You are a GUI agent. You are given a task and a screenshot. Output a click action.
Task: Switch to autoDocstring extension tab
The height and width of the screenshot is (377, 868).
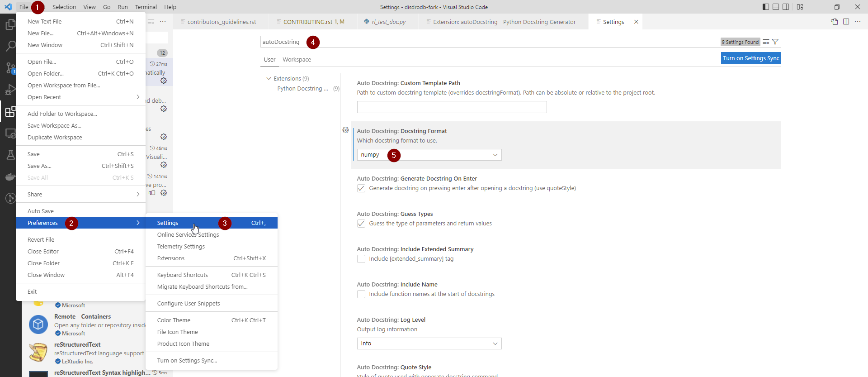[x=504, y=22]
